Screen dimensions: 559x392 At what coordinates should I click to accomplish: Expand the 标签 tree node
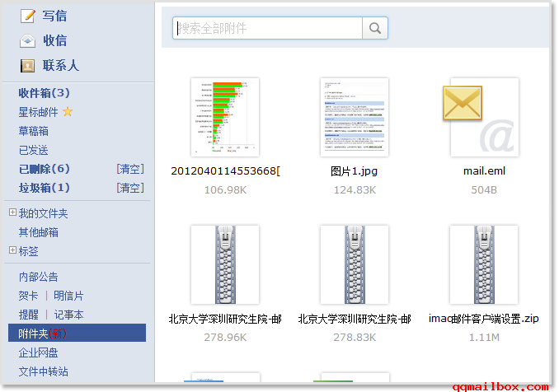12,250
